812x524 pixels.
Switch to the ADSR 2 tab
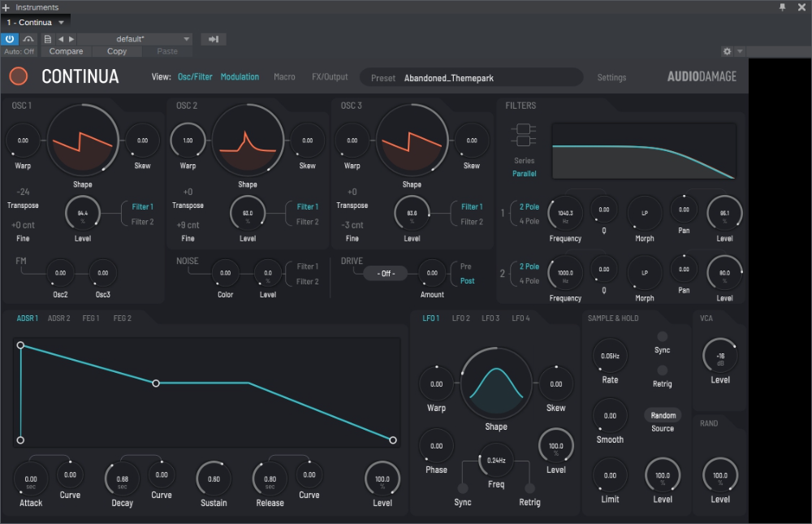point(59,318)
